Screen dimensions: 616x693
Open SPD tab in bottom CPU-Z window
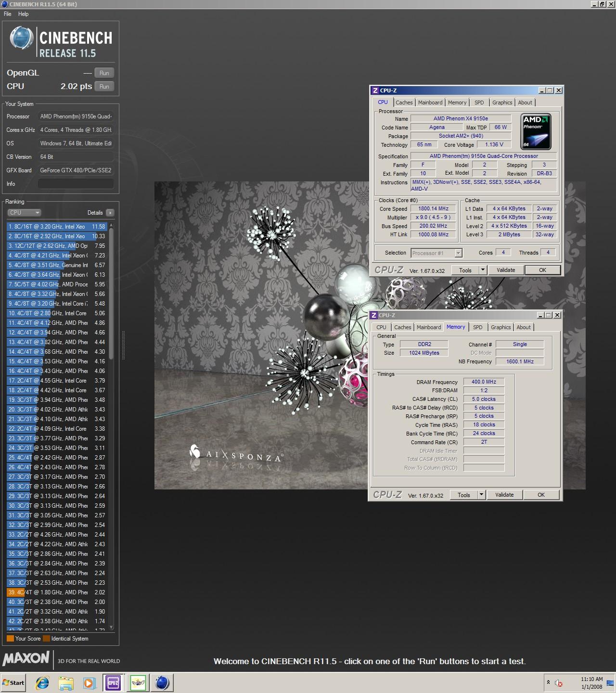coord(477,327)
